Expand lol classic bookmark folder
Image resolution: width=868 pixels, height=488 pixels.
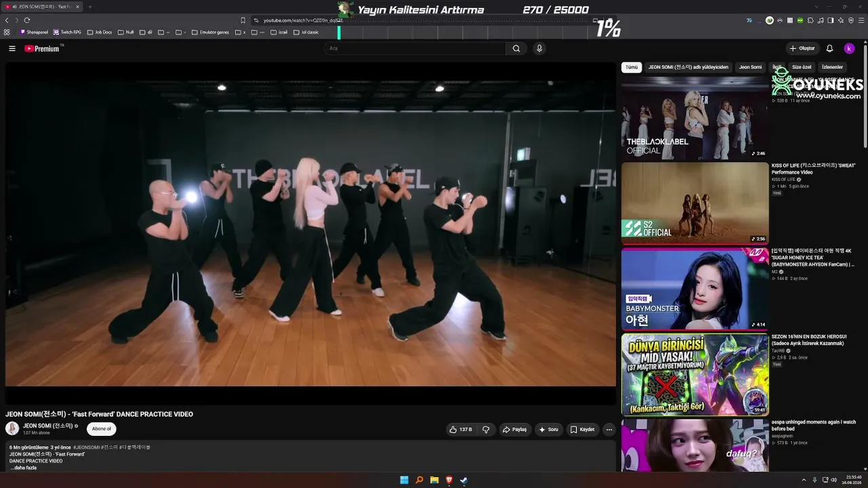coord(306,32)
